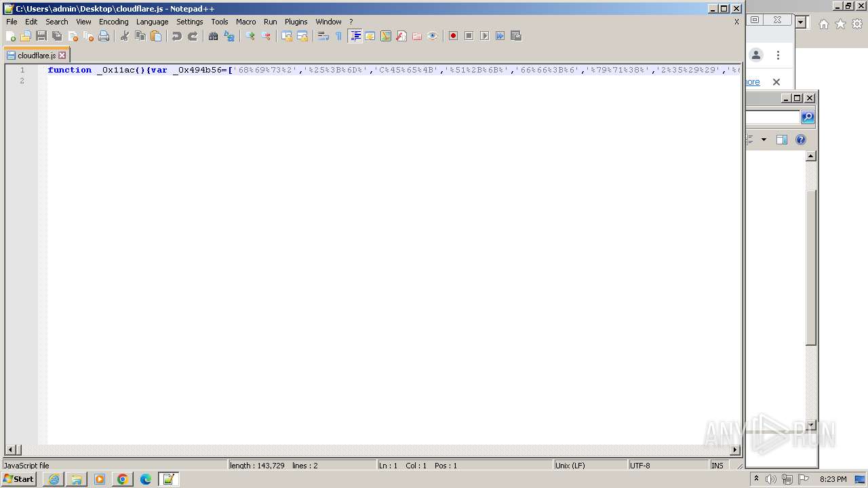The width and height of the screenshot is (868, 488).
Task: Select the cloudflare.js document tab
Action: pyautogui.click(x=36, y=56)
